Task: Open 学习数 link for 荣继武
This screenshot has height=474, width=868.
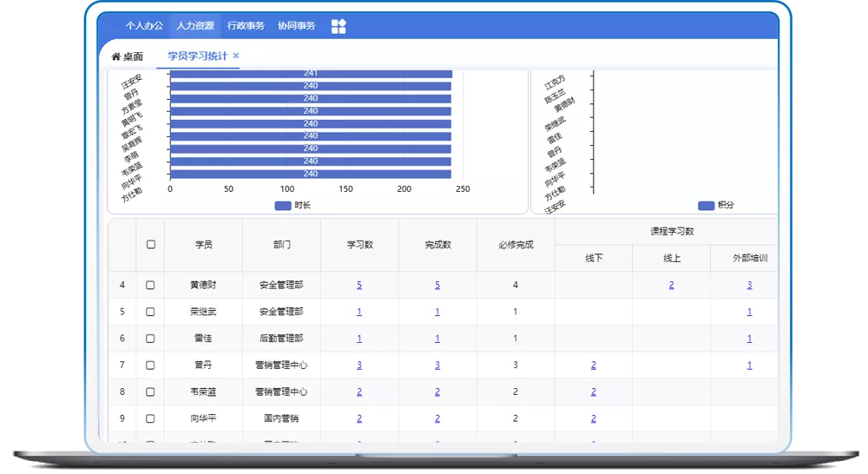Action: [359, 312]
